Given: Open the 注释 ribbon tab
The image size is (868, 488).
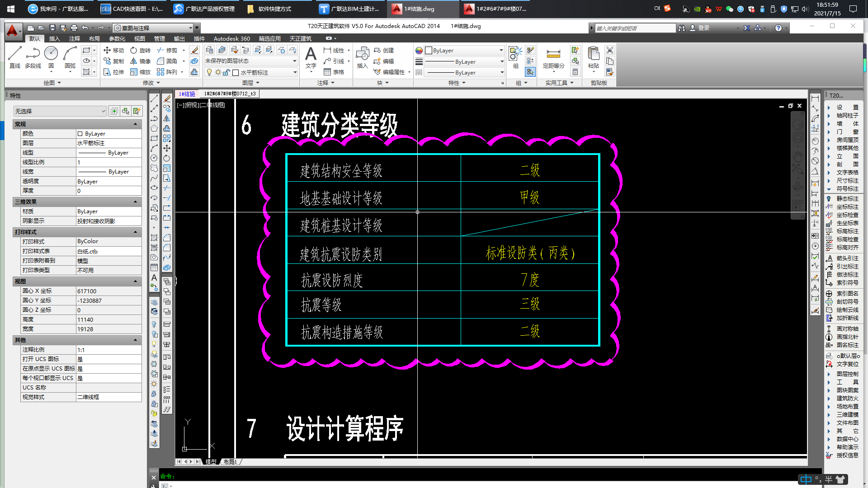Looking at the screenshot, I should point(75,39).
